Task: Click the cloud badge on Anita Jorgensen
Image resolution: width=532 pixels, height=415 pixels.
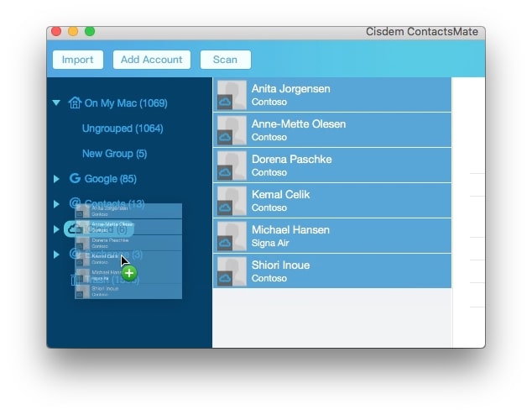Action: 225,102
